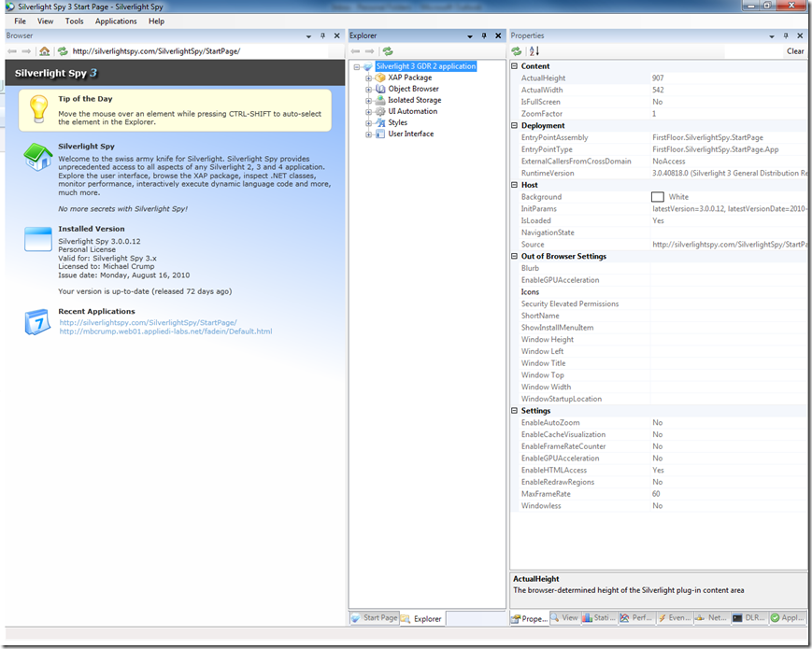Collapse the Out of Browser Settings category
The width and height of the screenshot is (812, 649).
[x=514, y=256]
